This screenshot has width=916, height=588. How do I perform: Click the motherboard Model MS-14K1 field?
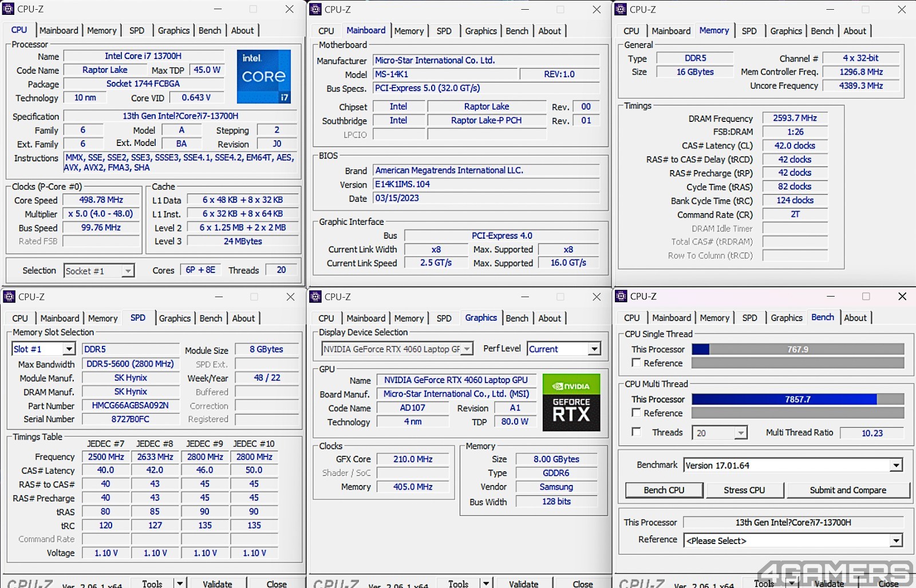click(x=444, y=74)
